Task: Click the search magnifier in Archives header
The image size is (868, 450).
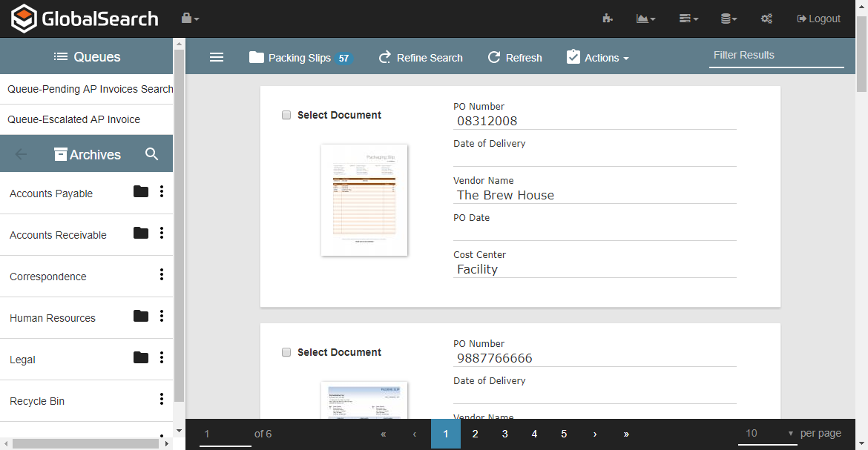Action: pyautogui.click(x=152, y=154)
